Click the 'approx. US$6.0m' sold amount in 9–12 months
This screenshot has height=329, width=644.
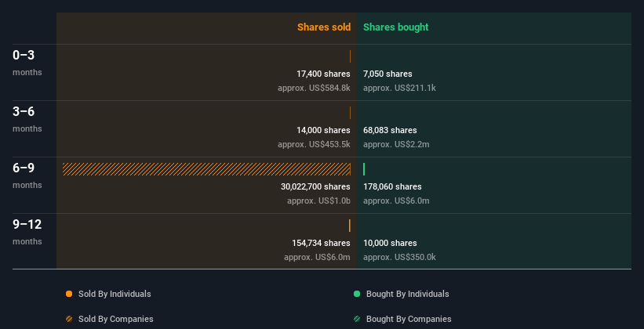tap(317, 257)
